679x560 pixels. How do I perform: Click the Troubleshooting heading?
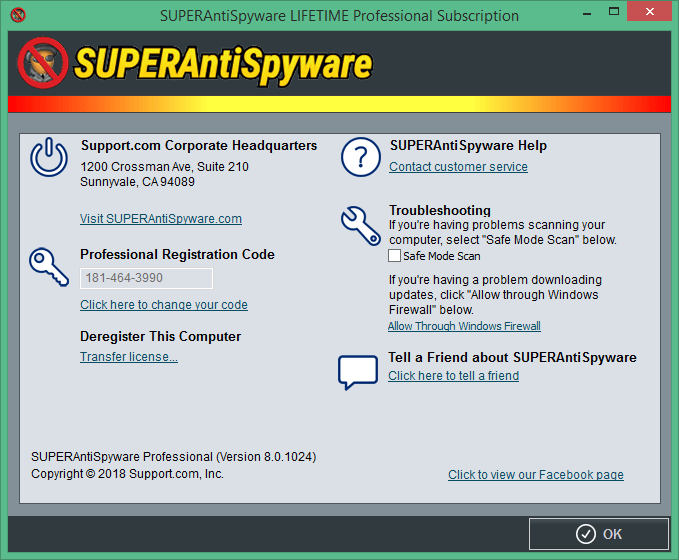click(440, 210)
